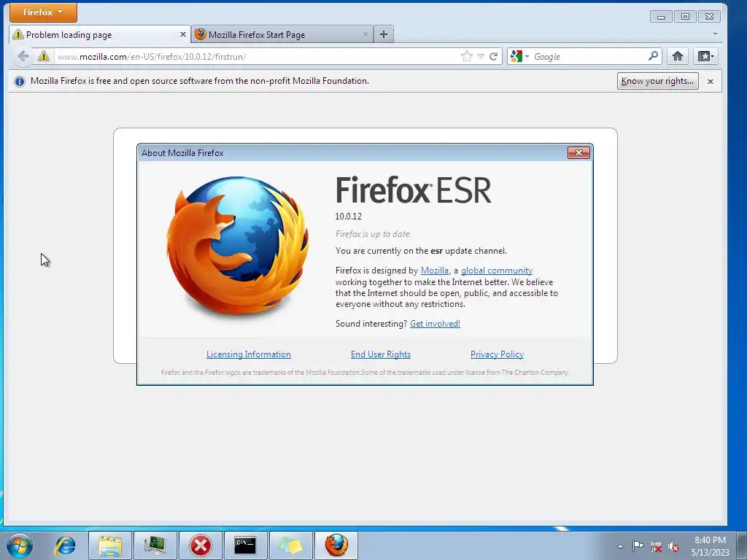This screenshot has height=560, width=747.
Task: Open the Windows Start menu
Action: [x=20, y=545]
